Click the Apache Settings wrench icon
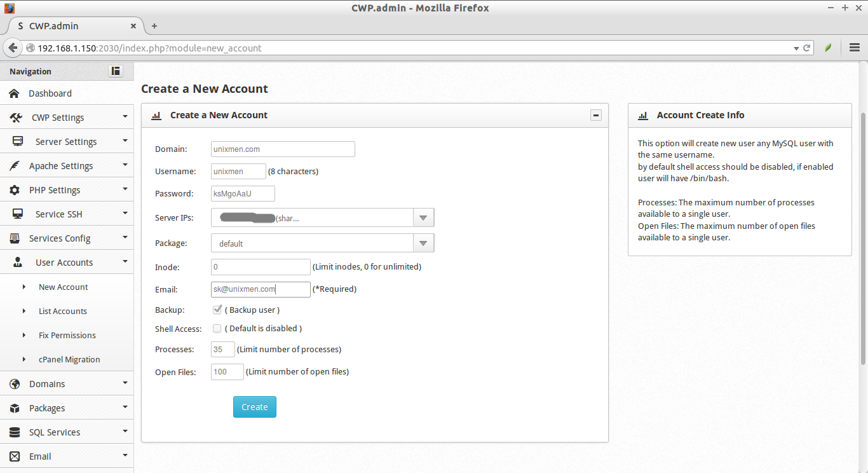Viewport: 868px width, 473px height. [14, 165]
